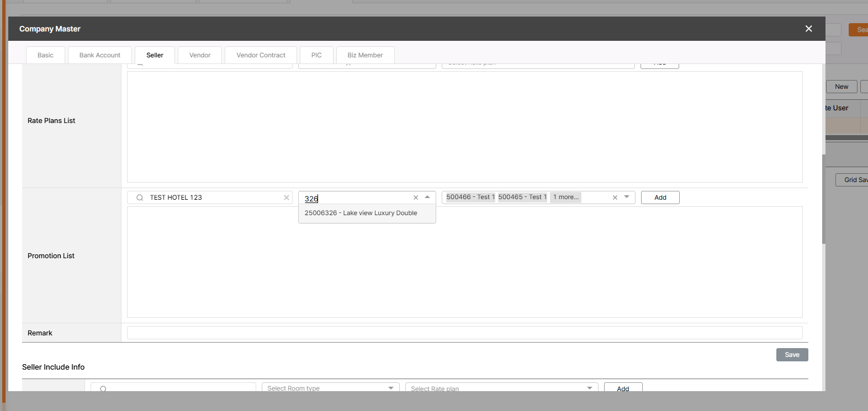The image size is (868, 411).
Task: Click New button in background window
Action: pos(841,87)
